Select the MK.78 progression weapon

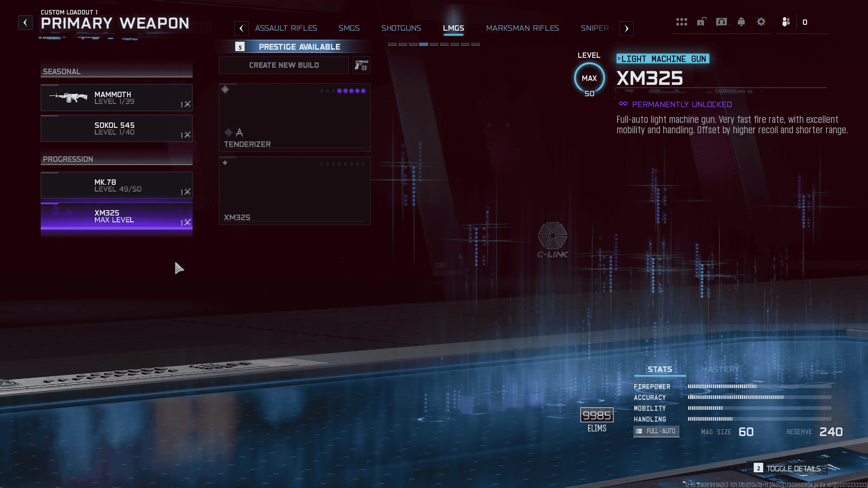click(x=117, y=185)
